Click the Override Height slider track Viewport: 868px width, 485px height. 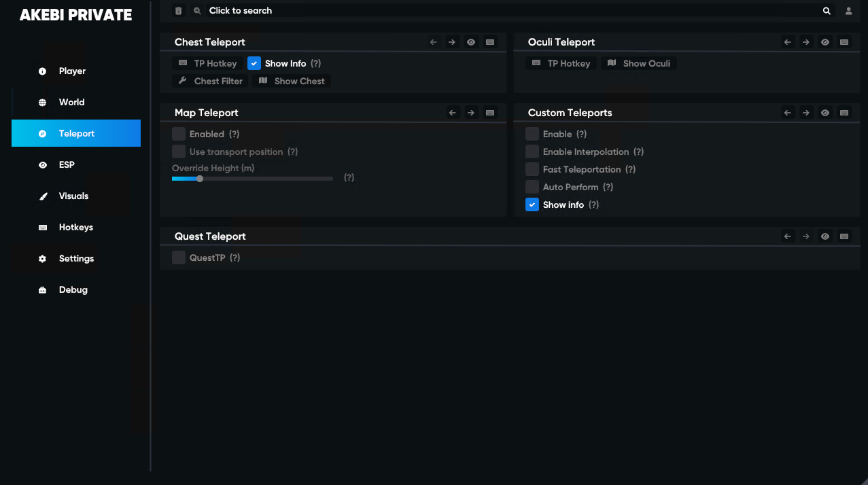tap(252, 179)
